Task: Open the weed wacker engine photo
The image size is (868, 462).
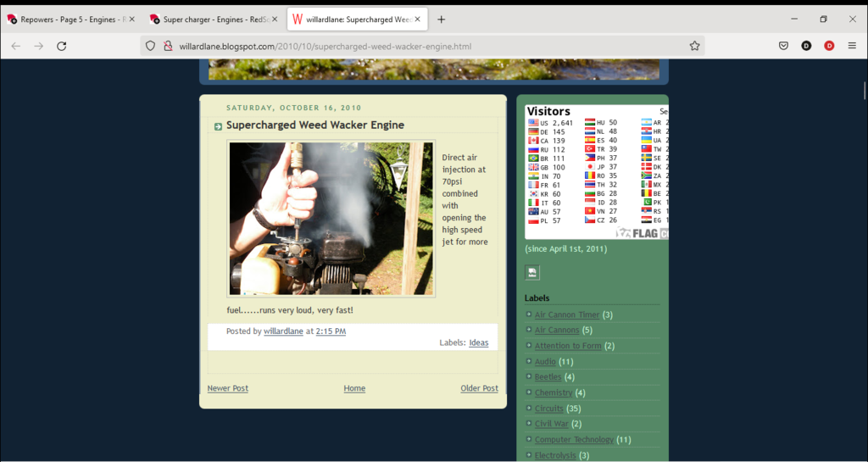Action: click(x=331, y=219)
